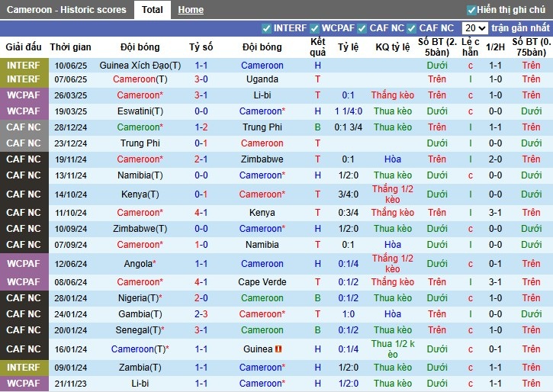Screen dimensions: 553x392
Task: Click the CAF NC badge on the 16/01/24 row
Action: coord(23,349)
